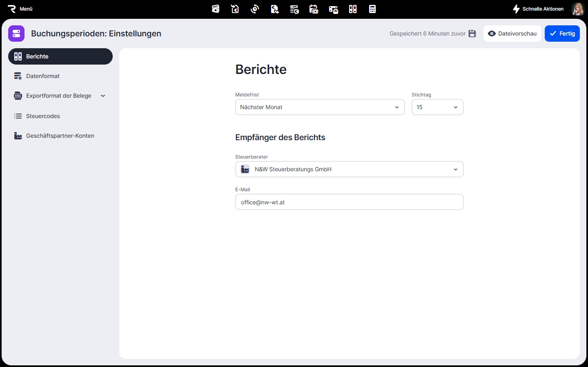The image size is (588, 367).
Task: Select Geschäftspartner-Konten in sidebar
Action: tap(60, 136)
